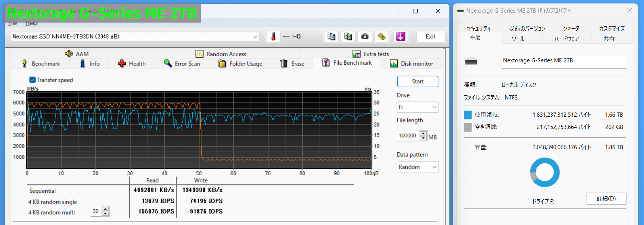Open the AAM tab
The height and width of the screenshot is (225, 644).
[77, 54]
